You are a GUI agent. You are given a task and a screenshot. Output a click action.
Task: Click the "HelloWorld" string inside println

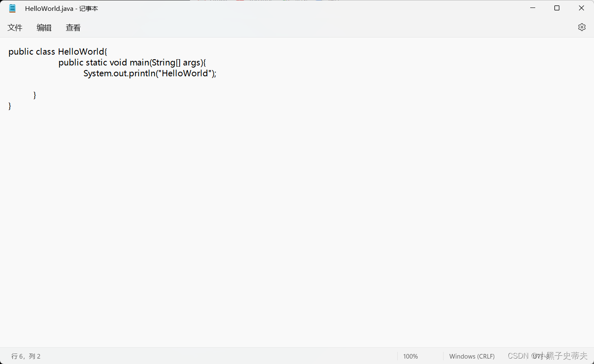[185, 73]
